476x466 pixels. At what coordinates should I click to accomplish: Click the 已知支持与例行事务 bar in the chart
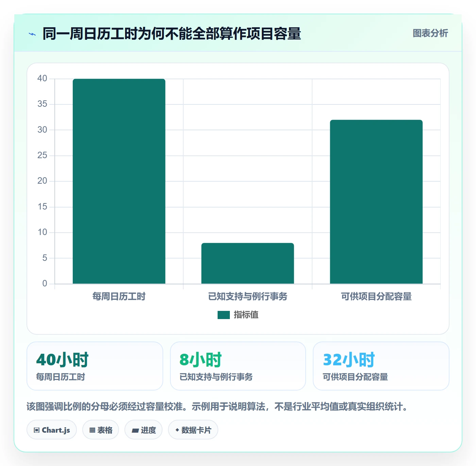click(x=248, y=263)
